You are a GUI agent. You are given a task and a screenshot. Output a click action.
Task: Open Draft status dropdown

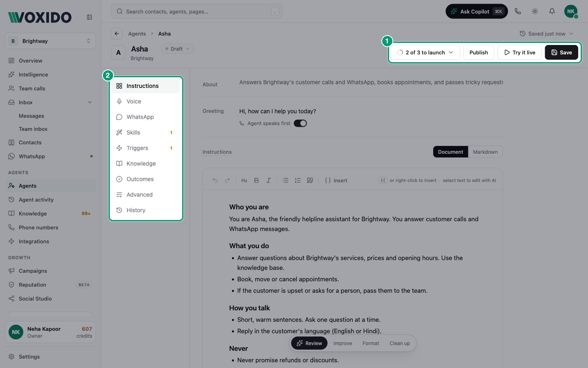pos(178,49)
